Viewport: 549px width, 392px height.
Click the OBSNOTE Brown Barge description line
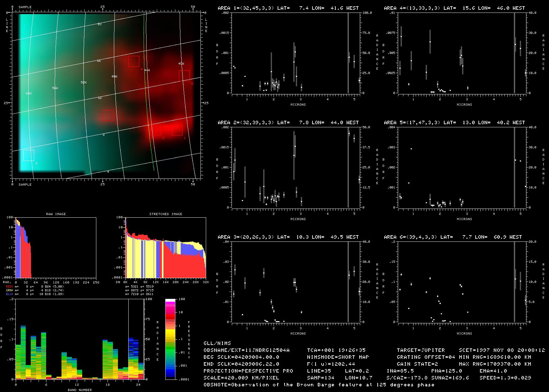tap(319, 385)
